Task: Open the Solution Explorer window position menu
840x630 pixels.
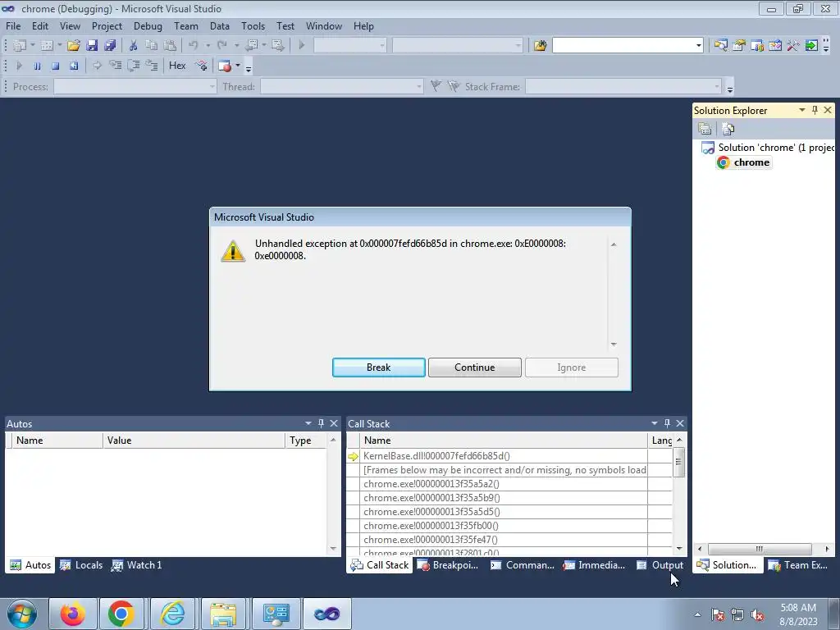Action: point(802,110)
